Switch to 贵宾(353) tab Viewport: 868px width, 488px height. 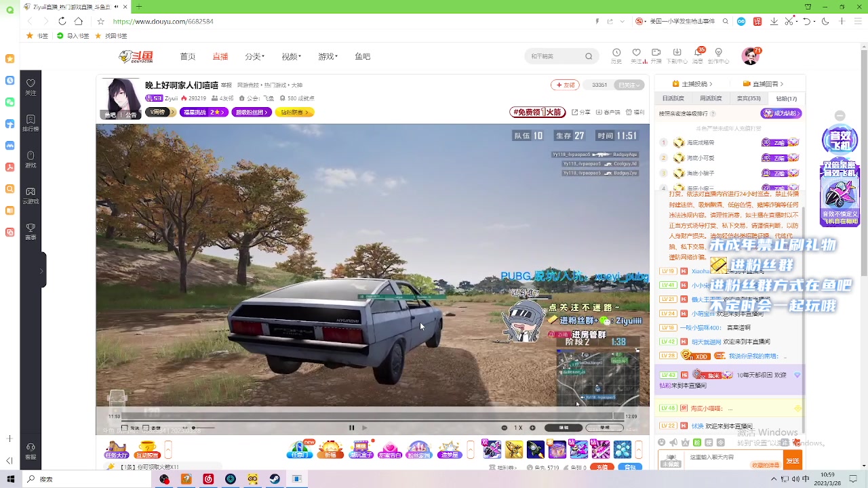click(x=749, y=98)
